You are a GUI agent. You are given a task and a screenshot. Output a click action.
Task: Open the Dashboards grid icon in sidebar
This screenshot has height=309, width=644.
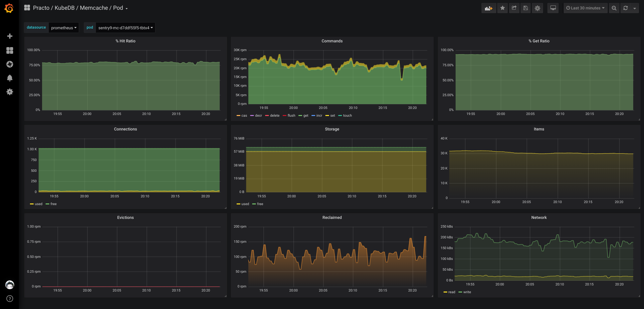10,50
